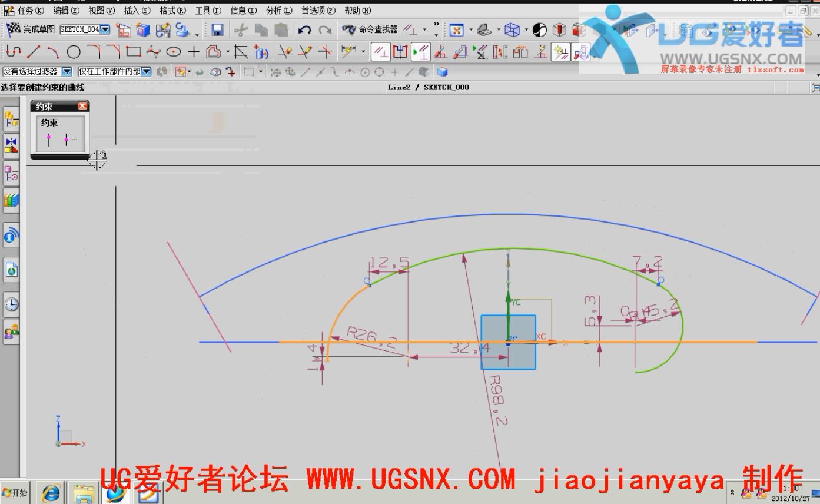Select the Line sketch tool
The width and height of the screenshot is (820, 504).
(34, 52)
